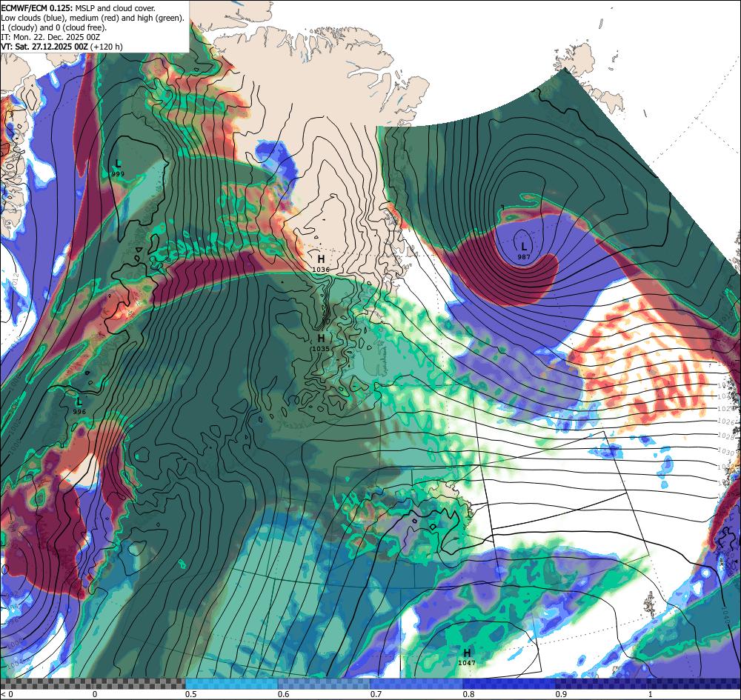
Task: Click the 'IT: Mon. 22. Dec. 2025 00Z' line
Action: pyautogui.click(x=50, y=37)
